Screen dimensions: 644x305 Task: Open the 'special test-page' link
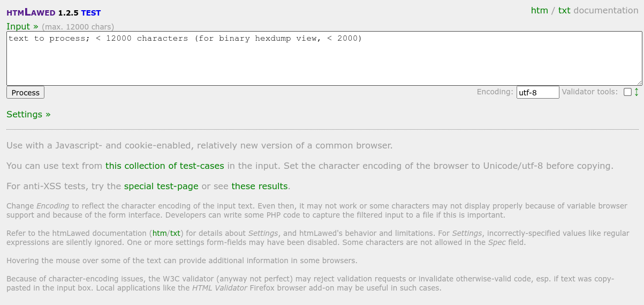[x=161, y=186]
